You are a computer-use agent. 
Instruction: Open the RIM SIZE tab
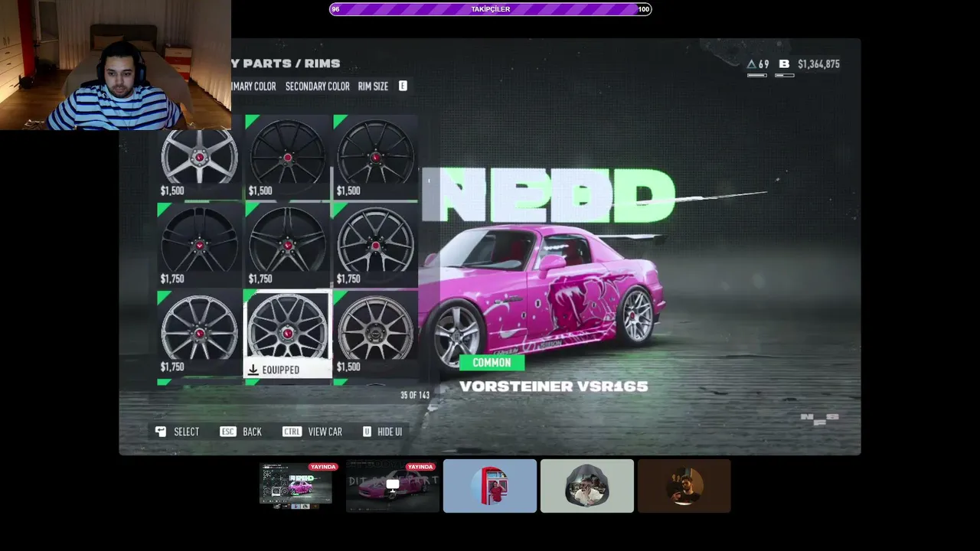[373, 86]
